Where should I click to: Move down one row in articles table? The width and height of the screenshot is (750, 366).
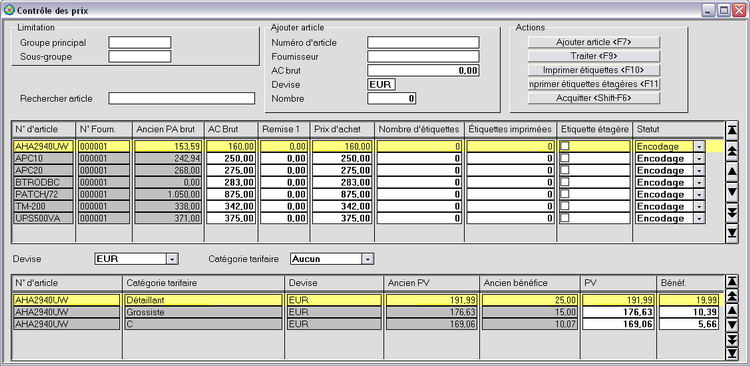[732, 192]
